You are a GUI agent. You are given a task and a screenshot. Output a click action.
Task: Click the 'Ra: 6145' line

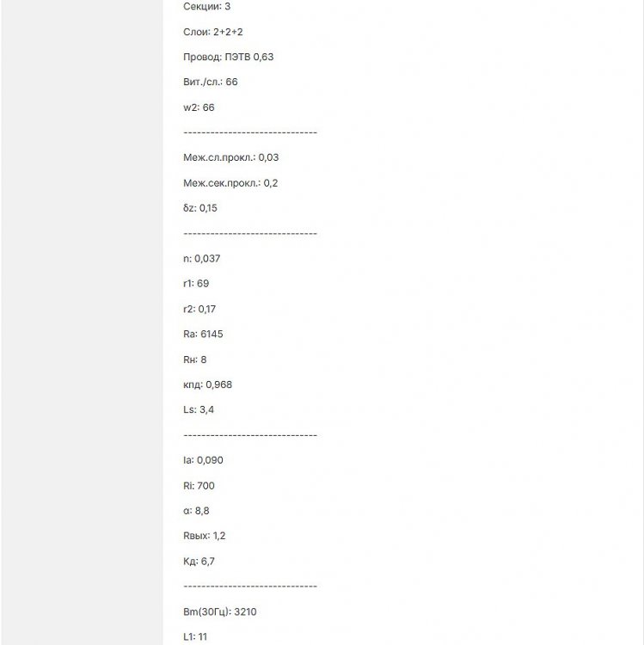(203, 334)
